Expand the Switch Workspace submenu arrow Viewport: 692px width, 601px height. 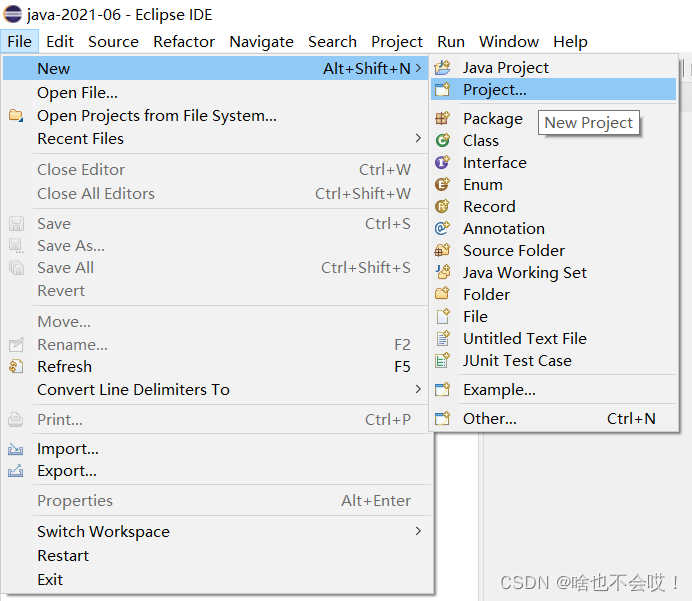[418, 531]
